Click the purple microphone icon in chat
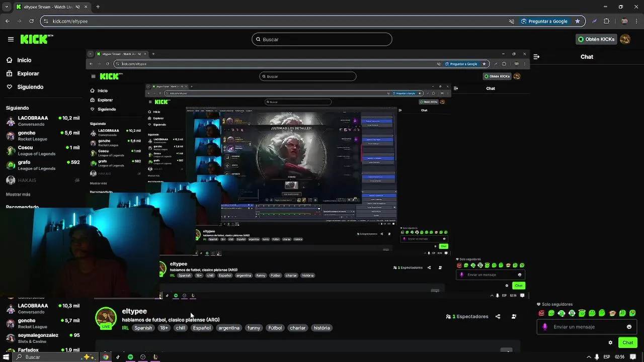 [545, 327]
